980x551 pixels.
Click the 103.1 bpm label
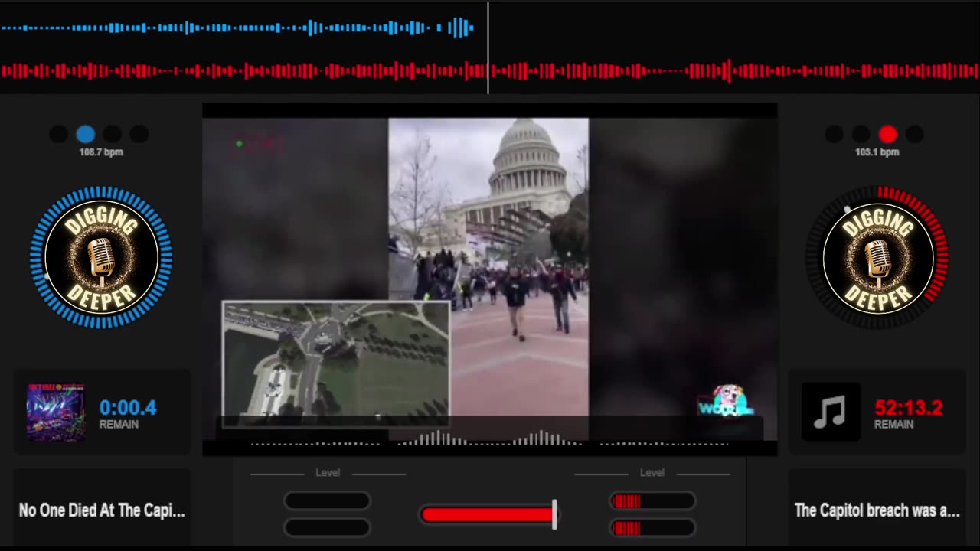[x=877, y=152]
